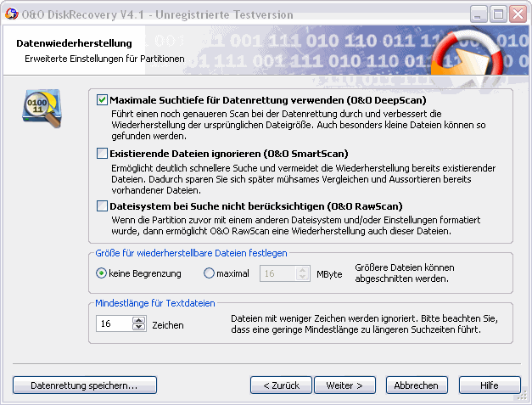Click 'Erweiterte Einstellungen für Partitionen' subtitle
The image size is (532, 405).
pyautogui.click(x=104, y=59)
